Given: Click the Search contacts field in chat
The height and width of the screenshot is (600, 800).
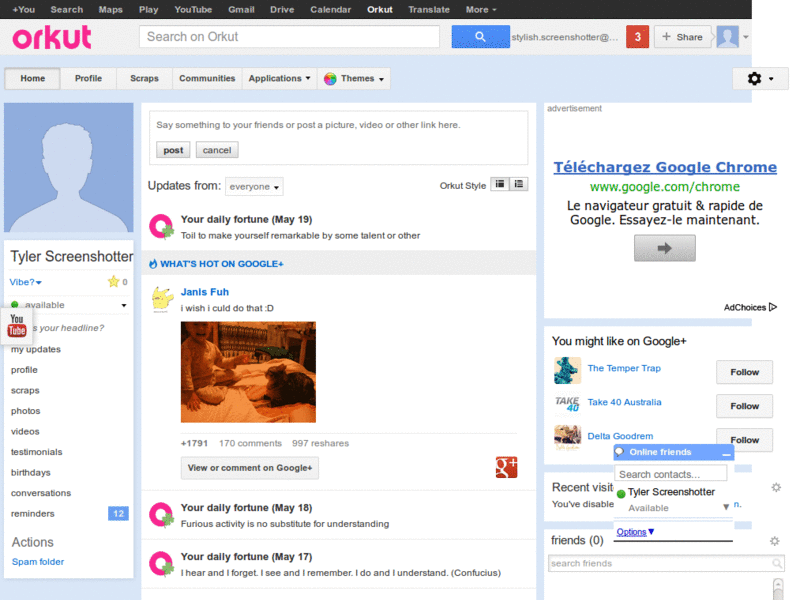Looking at the screenshot, I should tap(670, 474).
